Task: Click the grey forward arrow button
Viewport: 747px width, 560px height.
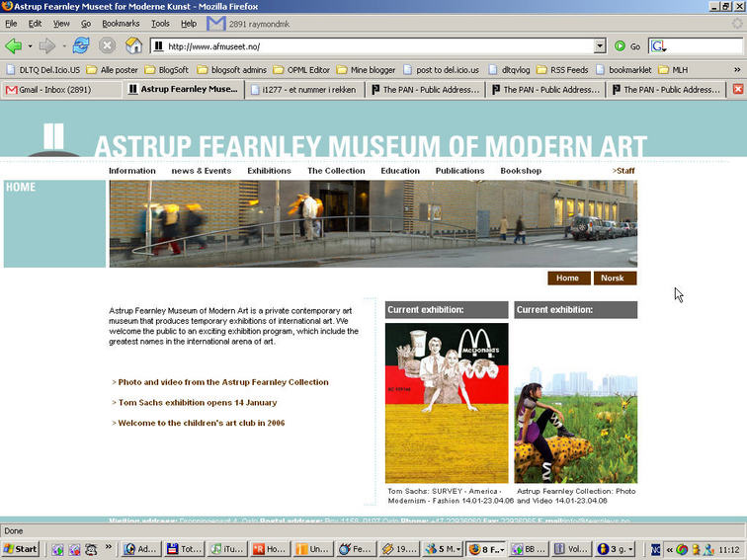Action: pyautogui.click(x=46, y=46)
